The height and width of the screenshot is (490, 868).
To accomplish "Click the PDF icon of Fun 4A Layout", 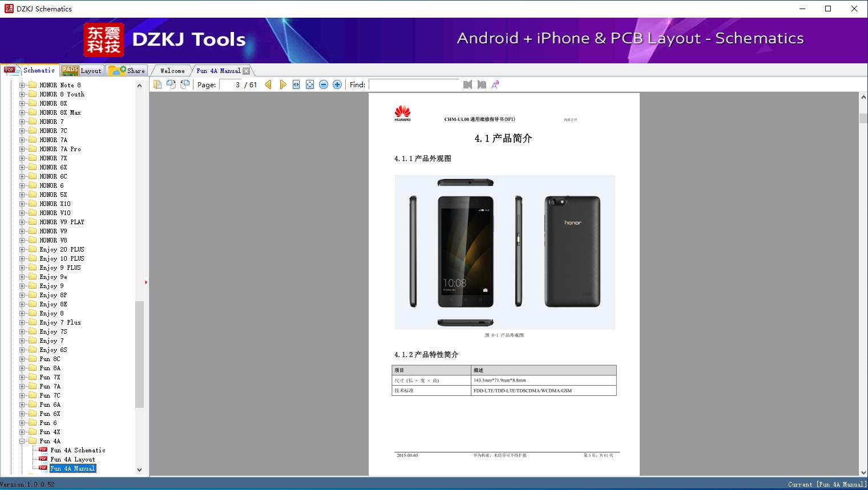I will (43, 459).
